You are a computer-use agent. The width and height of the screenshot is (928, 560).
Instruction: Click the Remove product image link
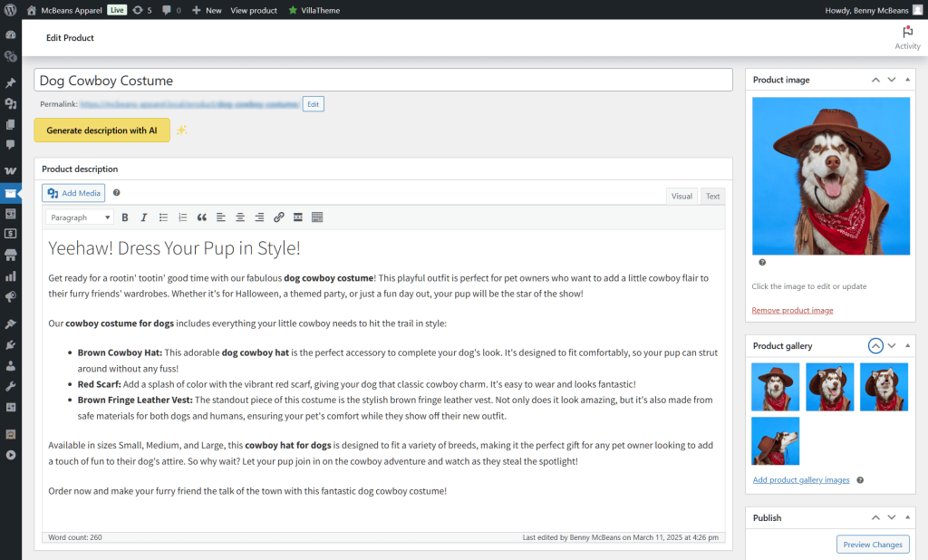[x=792, y=310]
